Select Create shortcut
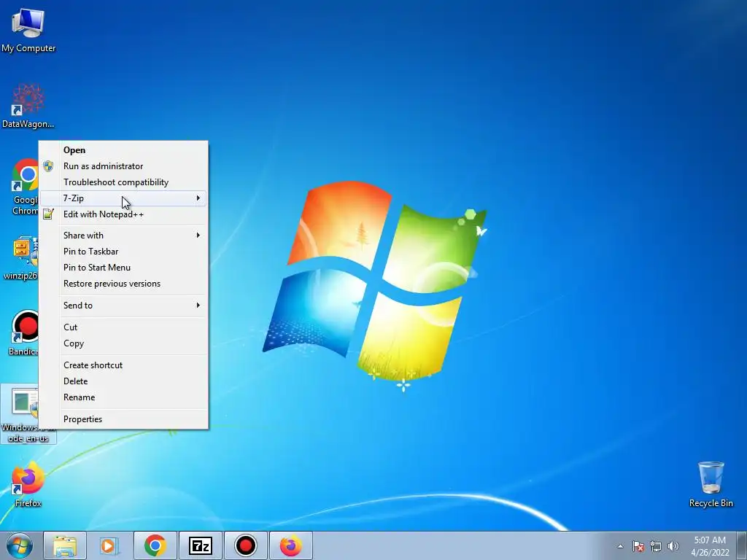This screenshot has height=560, width=747. pos(123,365)
